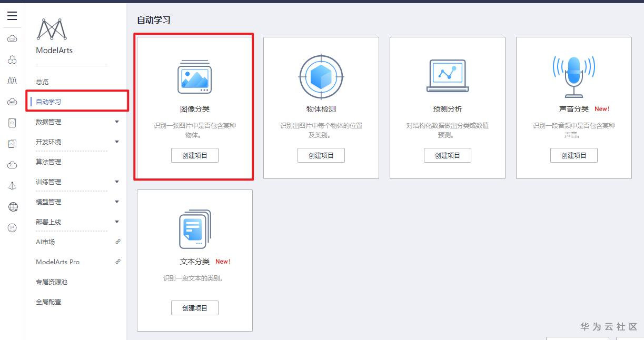644x340 pixels.
Task: Create project under 声音分类 card
Action: coord(574,155)
